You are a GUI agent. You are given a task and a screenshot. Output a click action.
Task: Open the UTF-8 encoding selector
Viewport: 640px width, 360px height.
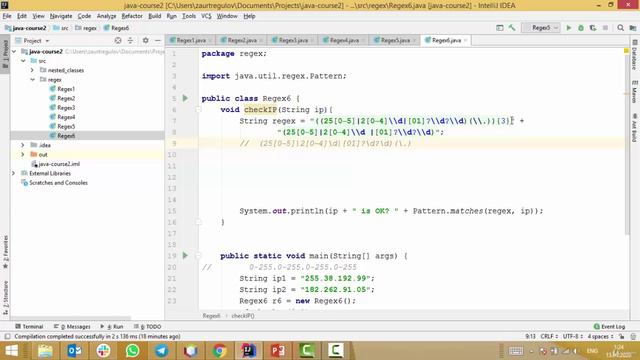click(573, 336)
